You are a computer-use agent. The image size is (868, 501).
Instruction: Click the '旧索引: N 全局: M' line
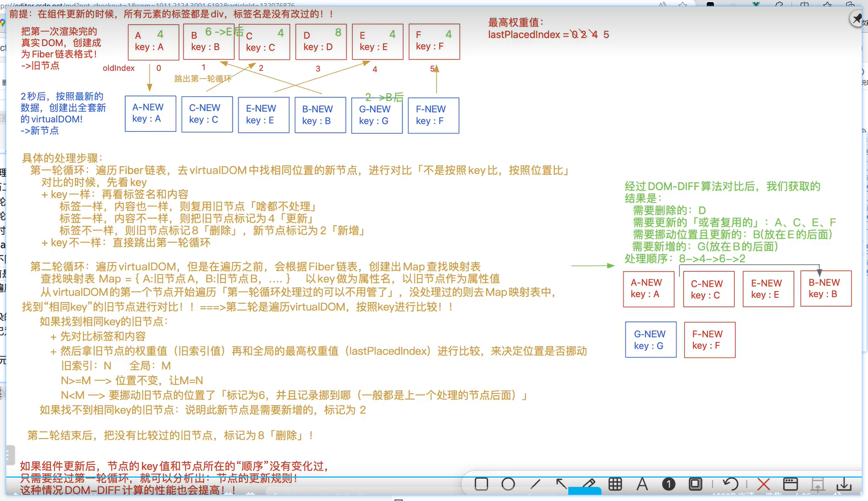116,366
